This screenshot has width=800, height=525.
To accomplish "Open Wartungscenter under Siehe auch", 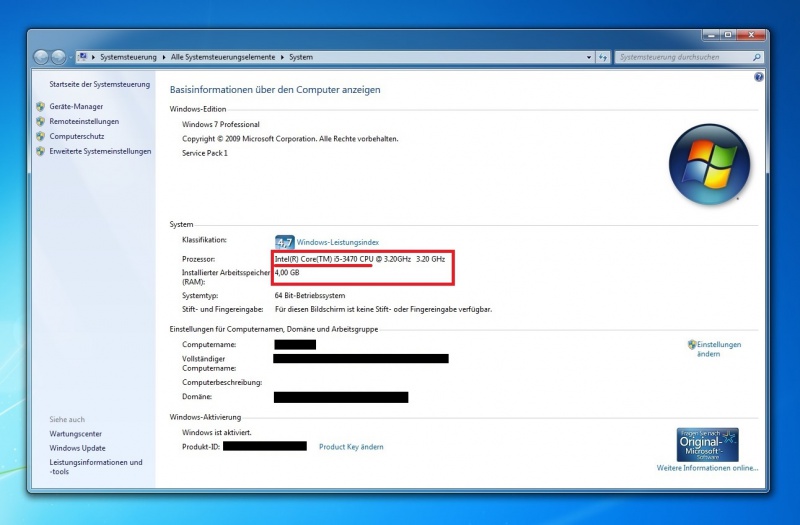I will click(x=76, y=434).
